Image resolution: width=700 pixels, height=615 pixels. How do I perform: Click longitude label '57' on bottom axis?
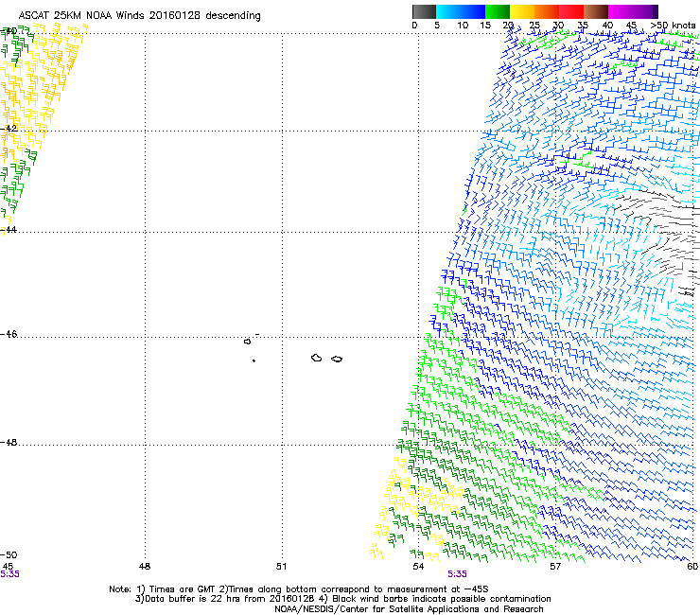point(555,567)
